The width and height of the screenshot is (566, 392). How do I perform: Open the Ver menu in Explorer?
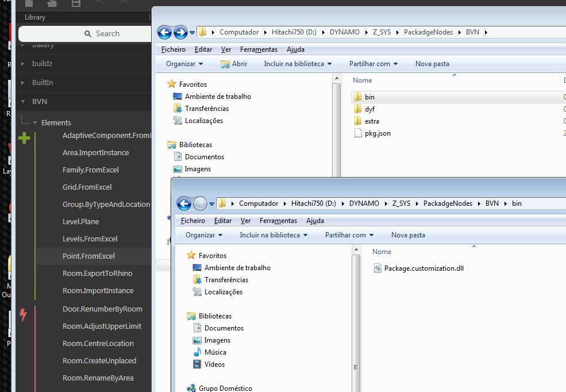(225, 49)
